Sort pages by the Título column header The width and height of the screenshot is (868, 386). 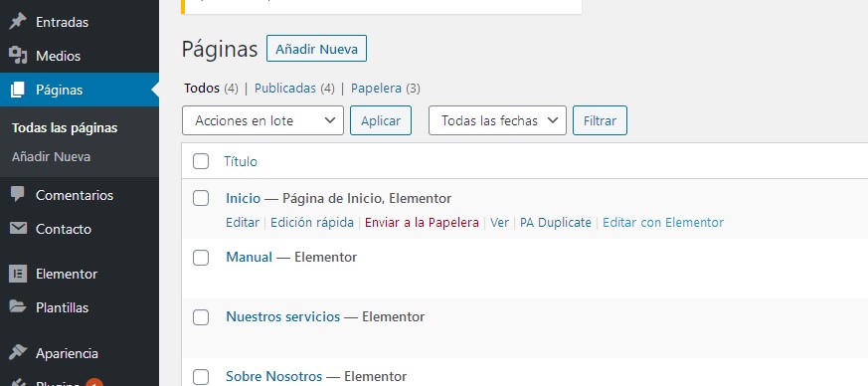click(x=241, y=162)
